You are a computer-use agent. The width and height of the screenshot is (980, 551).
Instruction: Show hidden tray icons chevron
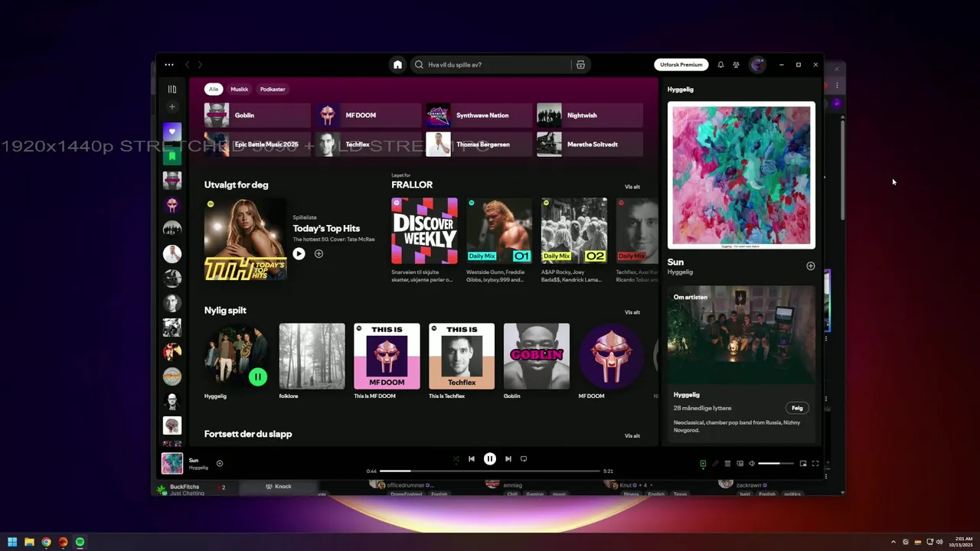(x=893, y=543)
